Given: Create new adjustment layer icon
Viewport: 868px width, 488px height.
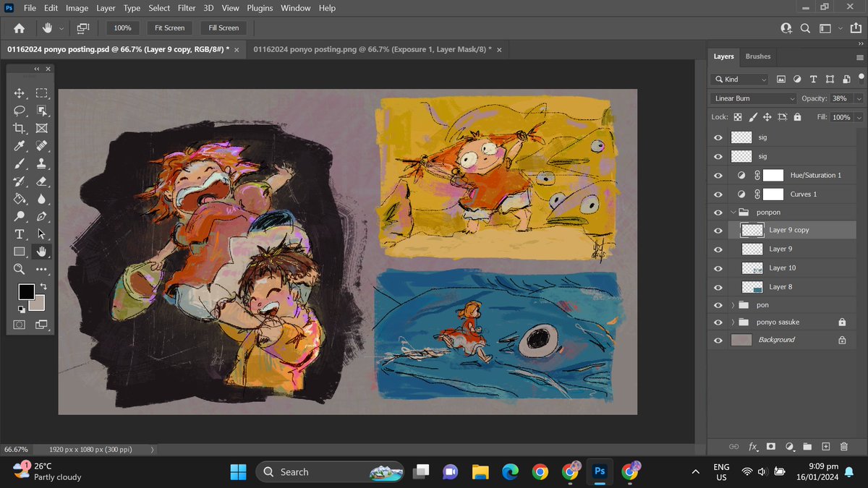Looking at the screenshot, I should coord(790,447).
